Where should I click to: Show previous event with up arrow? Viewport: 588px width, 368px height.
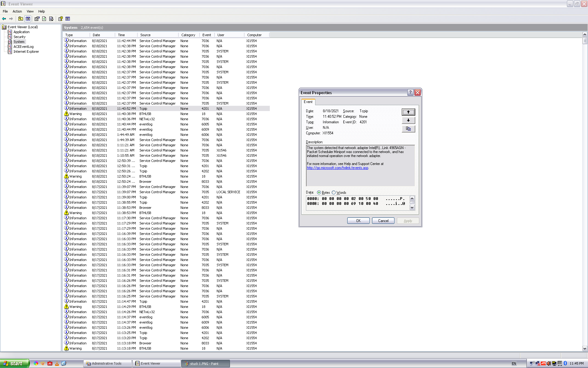tap(408, 112)
